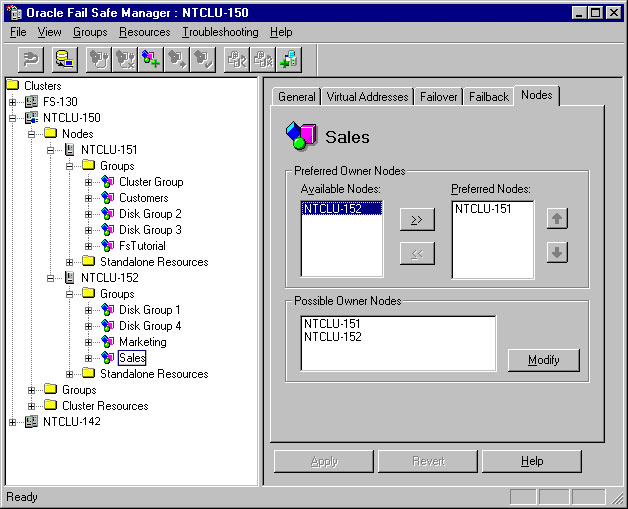Expand the NTCLU-142 cluster
628x509 pixels.
[x=12, y=422]
